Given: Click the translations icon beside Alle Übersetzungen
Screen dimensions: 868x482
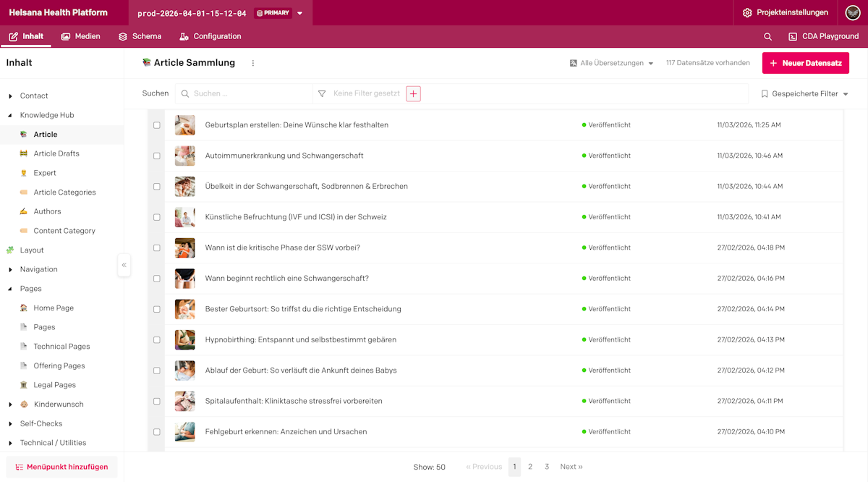Looking at the screenshot, I should tap(574, 63).
